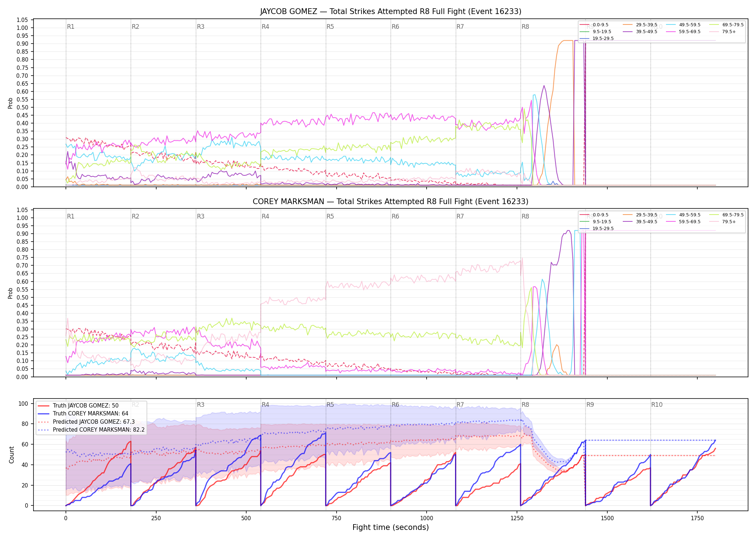Click R2 round label in Marksman chart
The image size is (756, 540).
(135, 217)
